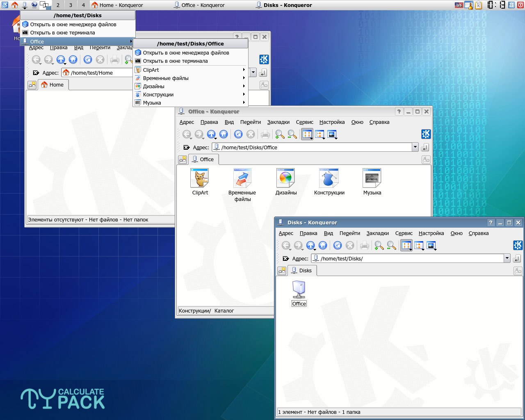Expand Дизайны submenu in popup menu

pyautogui.click(x=190, y=86)
